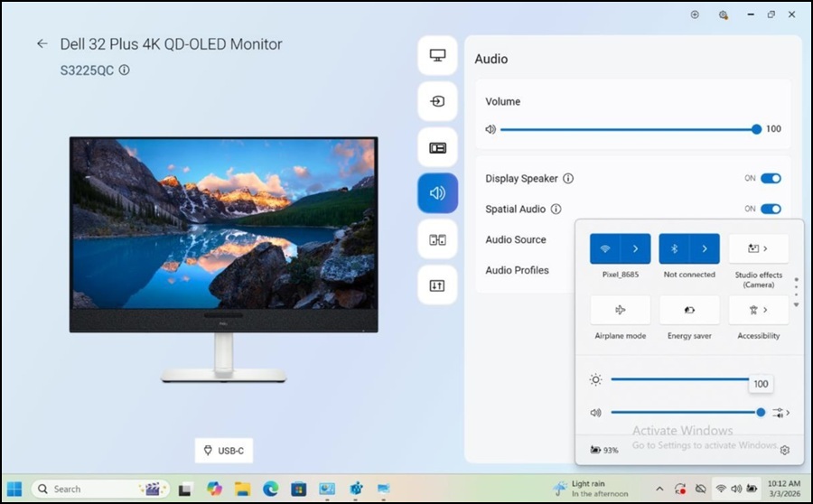Toggle Airplane mode tile
The width and height of the screenshot is (813, 504).
click(x=620, y=310)
